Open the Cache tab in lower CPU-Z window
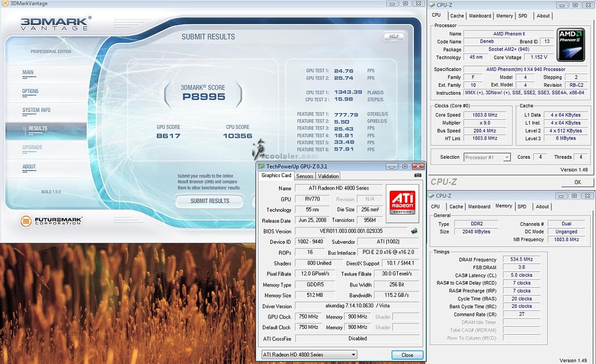The width and height of the screenshot is (596, 364). pos(456,207)
